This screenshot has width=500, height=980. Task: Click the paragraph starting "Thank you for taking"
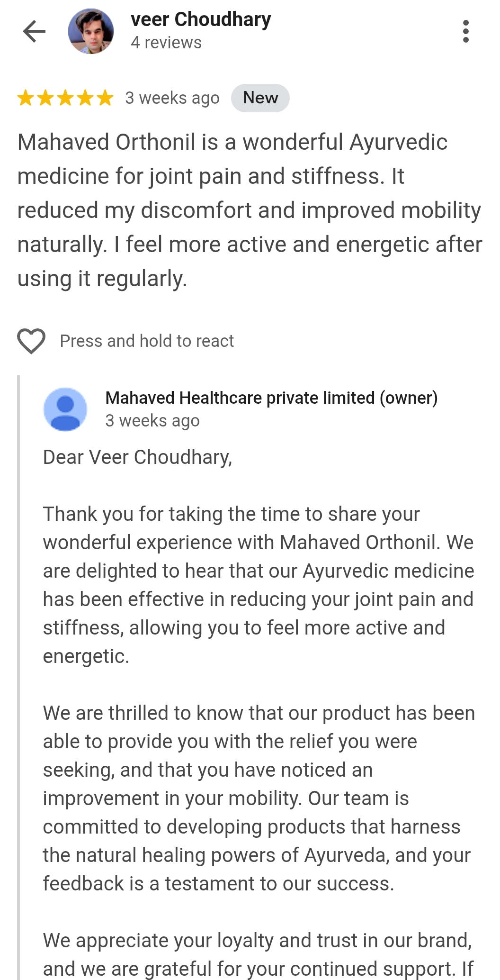tap(258, 585)
